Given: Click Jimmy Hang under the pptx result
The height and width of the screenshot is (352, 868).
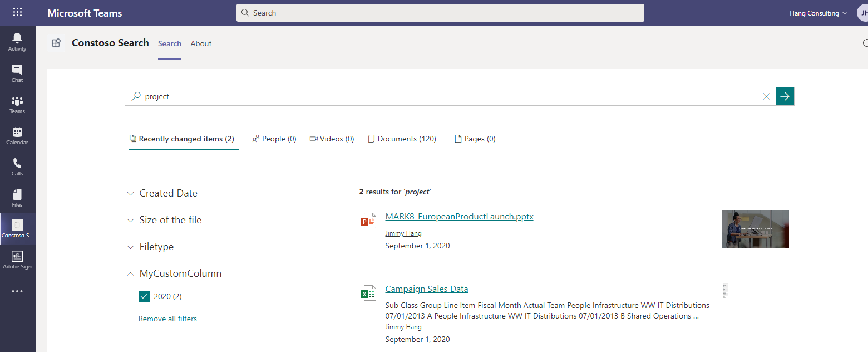Looking at the screenshot, I should tap(403, 233).
